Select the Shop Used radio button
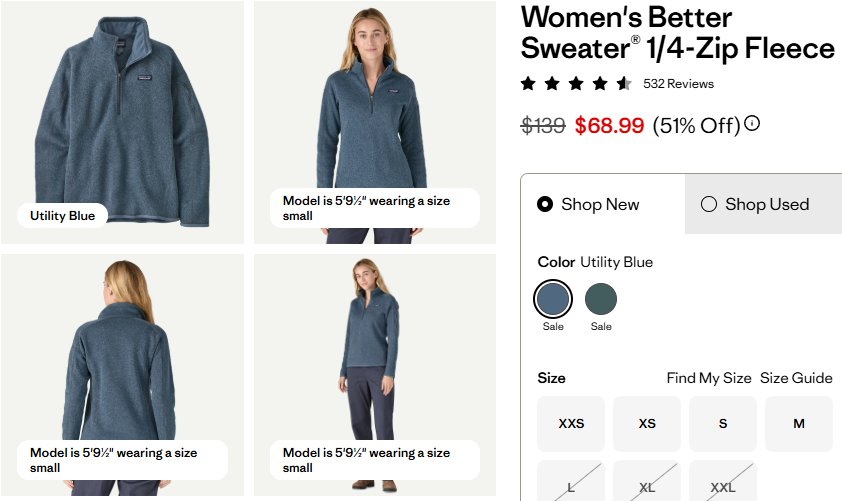The width and height of the screenshot is (842, 501). 709,204
